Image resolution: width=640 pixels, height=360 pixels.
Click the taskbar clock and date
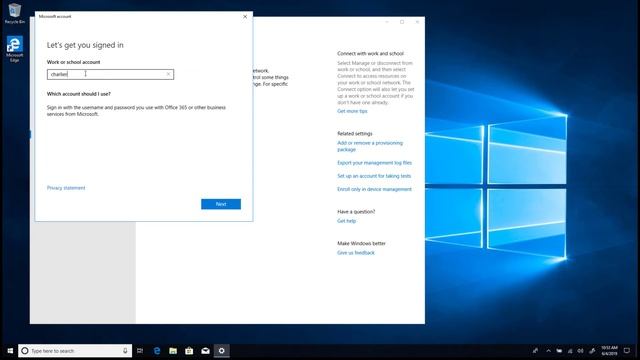609,351
